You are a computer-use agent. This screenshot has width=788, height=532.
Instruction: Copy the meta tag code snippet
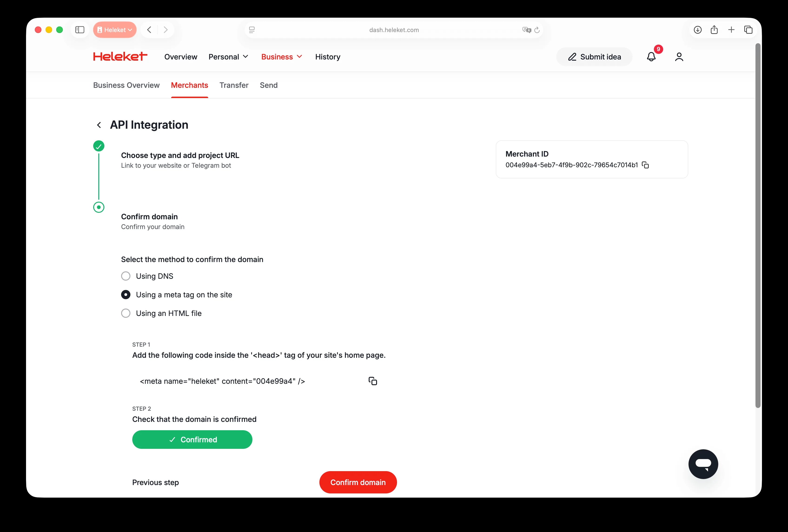click(373, 381)
